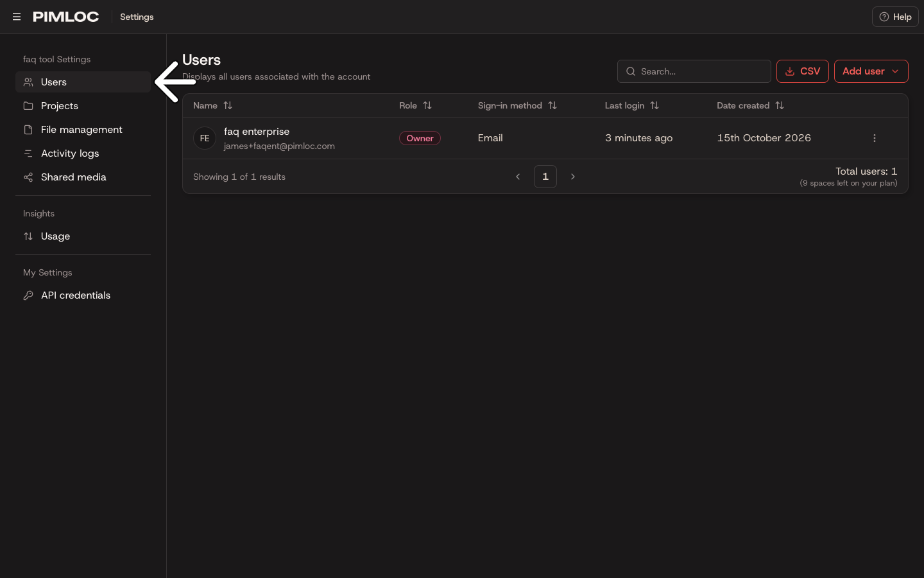924x578 pixels.
Task: Sort by Date created column
Action: click(751, 105)
